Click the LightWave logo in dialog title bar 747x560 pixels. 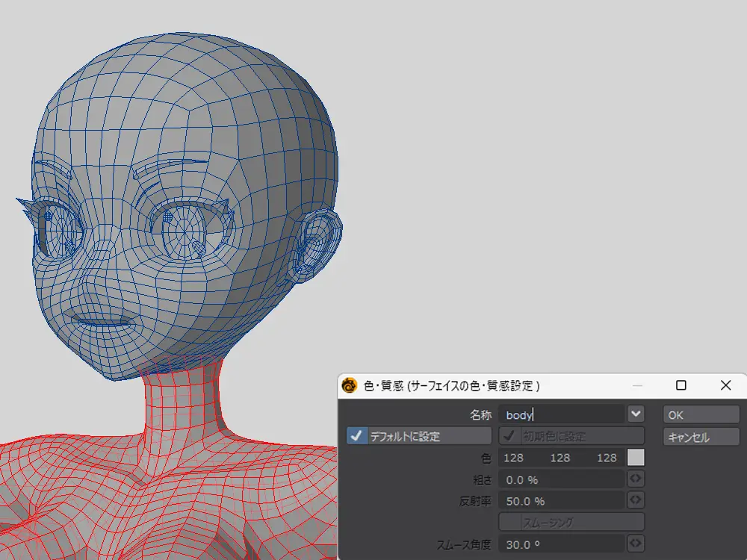349,386
